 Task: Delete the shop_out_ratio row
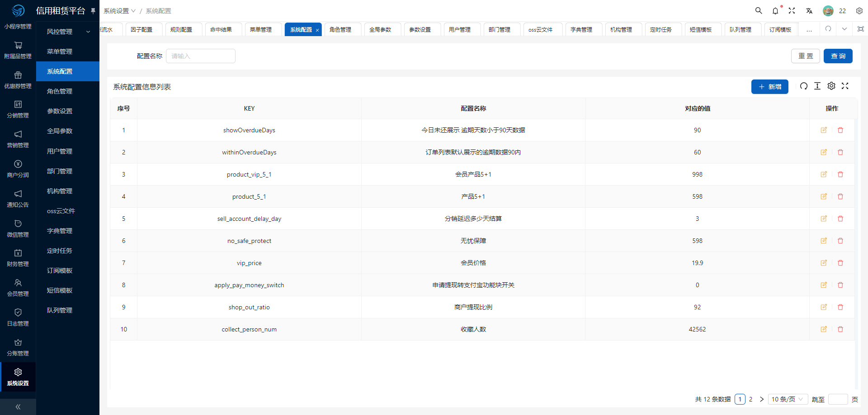840,307
